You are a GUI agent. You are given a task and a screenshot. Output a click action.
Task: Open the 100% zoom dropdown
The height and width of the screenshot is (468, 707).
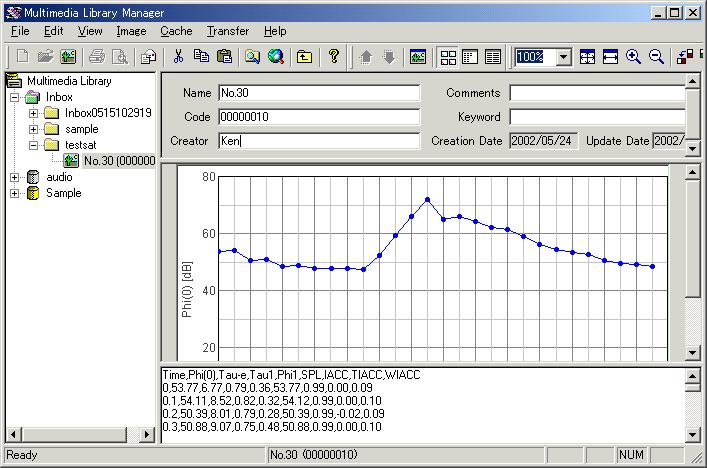[563, 57]
